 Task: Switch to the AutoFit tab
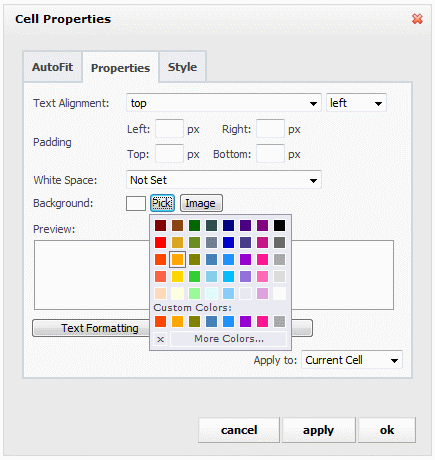tap(52, 67)
